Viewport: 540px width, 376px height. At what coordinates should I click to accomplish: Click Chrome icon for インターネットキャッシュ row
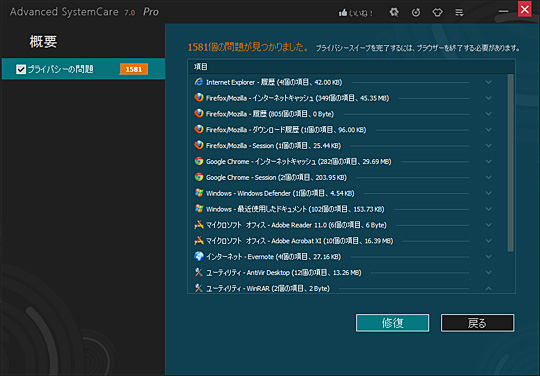click(x=199, y=161)
